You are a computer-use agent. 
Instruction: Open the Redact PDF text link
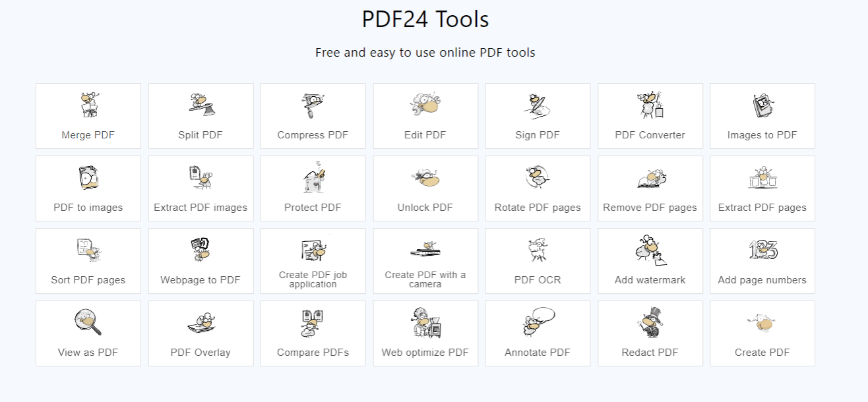pyautogui.click(x=650, y=353)
